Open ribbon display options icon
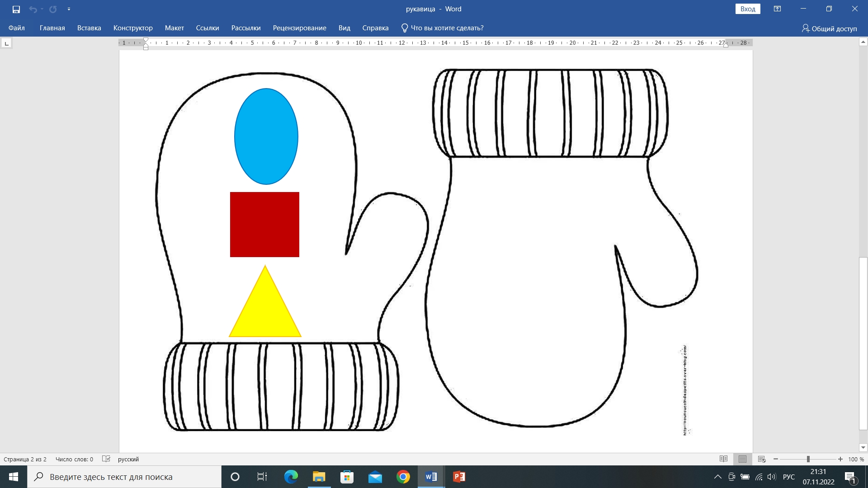Screen dimensions: 868x488 [x=777, y=9]
